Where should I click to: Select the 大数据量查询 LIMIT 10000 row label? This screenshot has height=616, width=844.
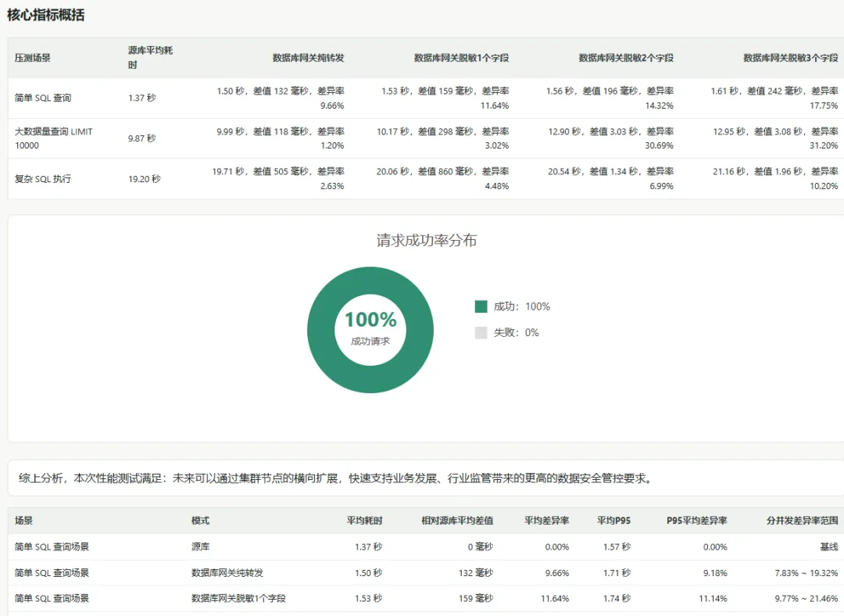click(x=53, y=138)
